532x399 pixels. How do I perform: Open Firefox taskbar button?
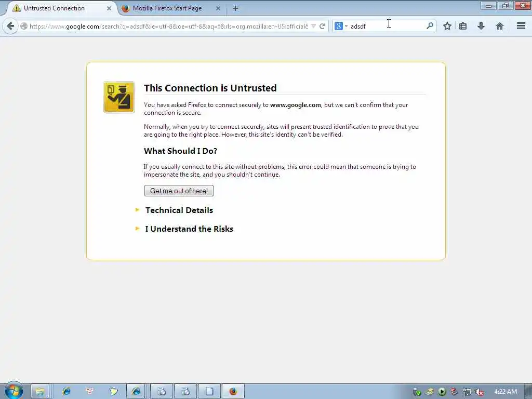click(233, 392)
